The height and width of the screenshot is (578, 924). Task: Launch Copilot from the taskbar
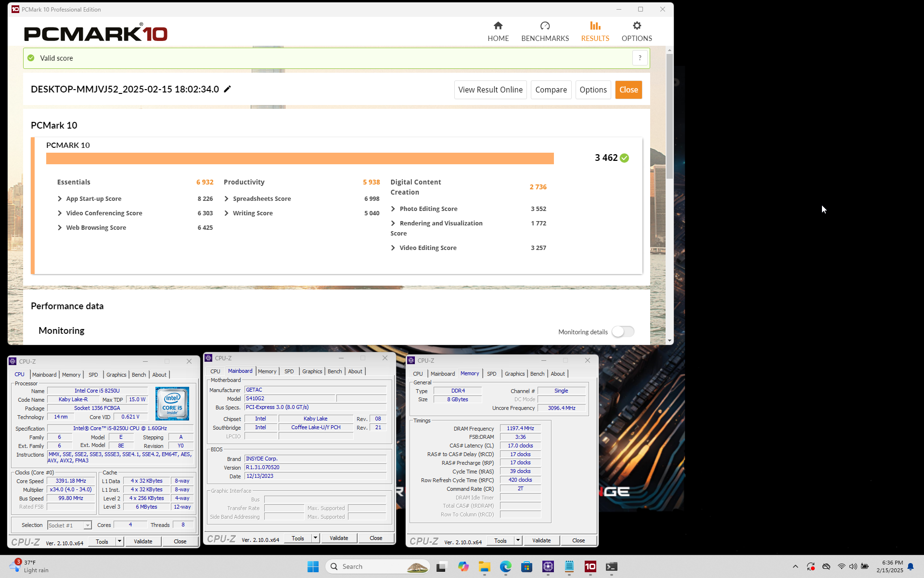pyautogui.click(x=463, y=566)
